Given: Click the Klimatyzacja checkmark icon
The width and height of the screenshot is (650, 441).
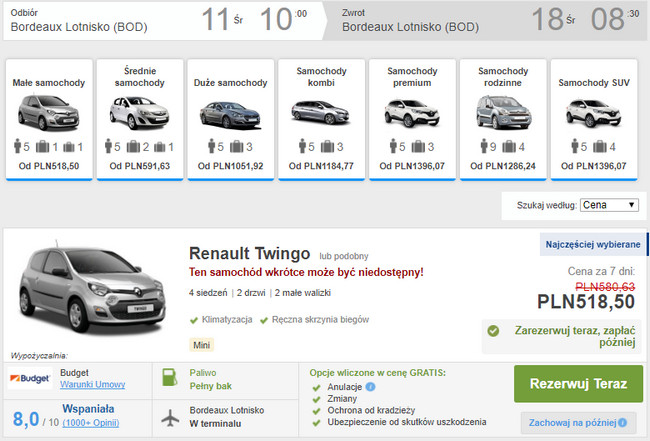Looking at the screenshot, I should pyautogui.click(x=194, y=320).
